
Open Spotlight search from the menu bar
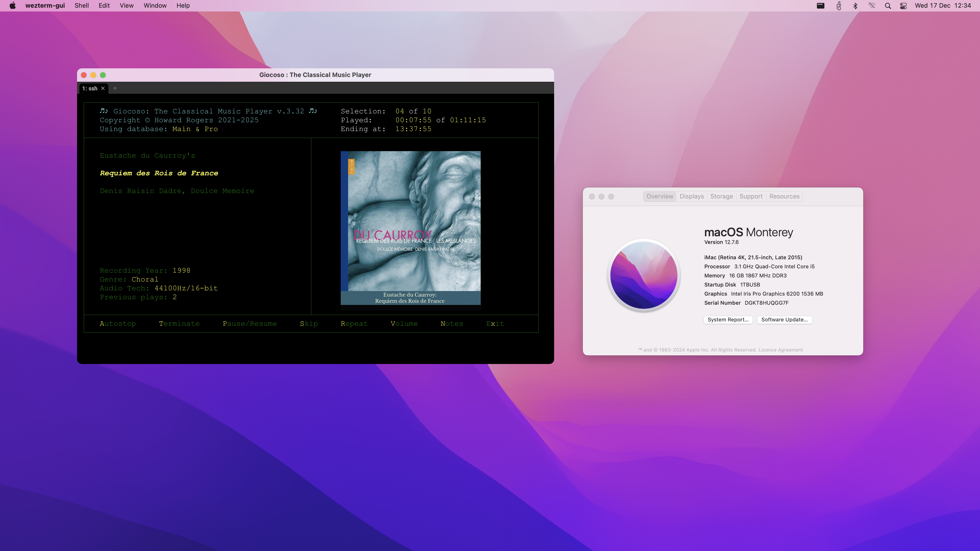coord(888,5)
